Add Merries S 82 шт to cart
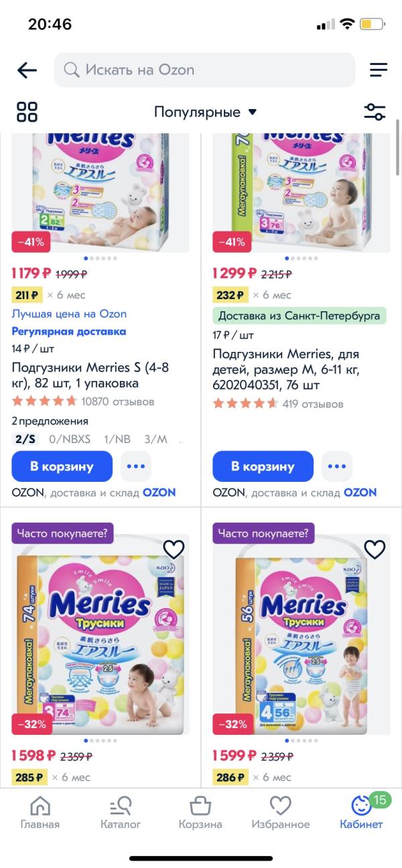The image size is (402, 868). (62, 466)
